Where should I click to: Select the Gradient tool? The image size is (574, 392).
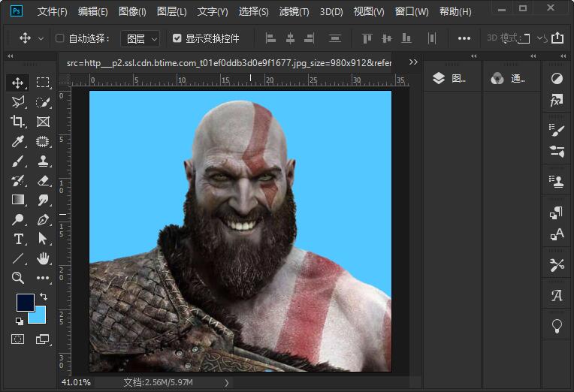point(17,200)
